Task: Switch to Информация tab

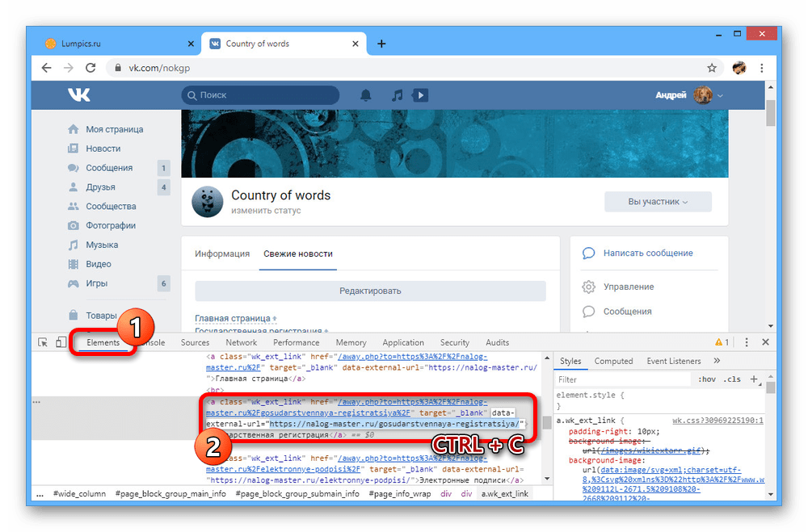Action: tap(222, 254)
